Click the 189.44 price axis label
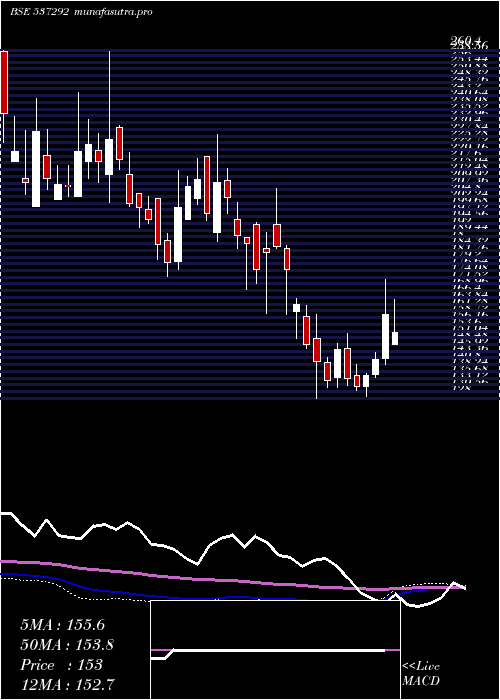500x700 pixels. [470, 227]
